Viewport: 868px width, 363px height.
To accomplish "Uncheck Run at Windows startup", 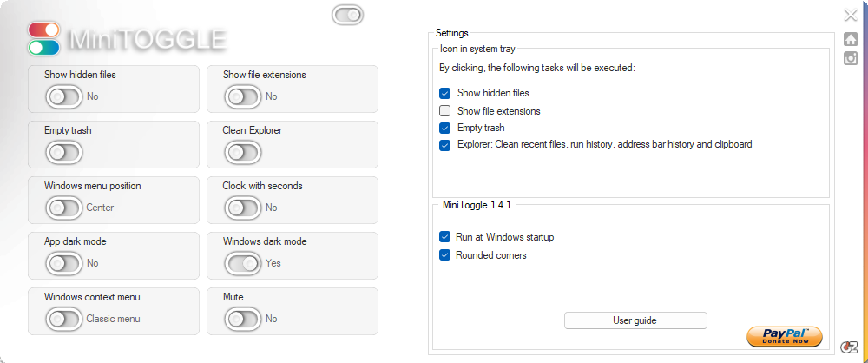I will tap(444, 237).
